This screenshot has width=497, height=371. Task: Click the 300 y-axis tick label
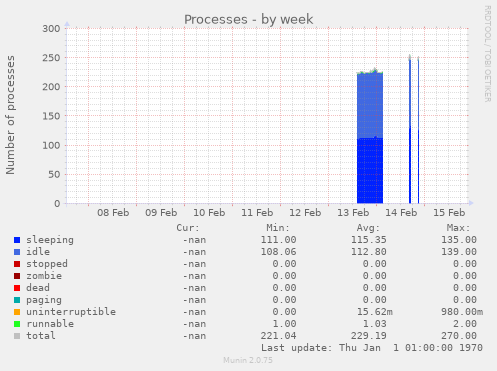click(x=51, y=29)
